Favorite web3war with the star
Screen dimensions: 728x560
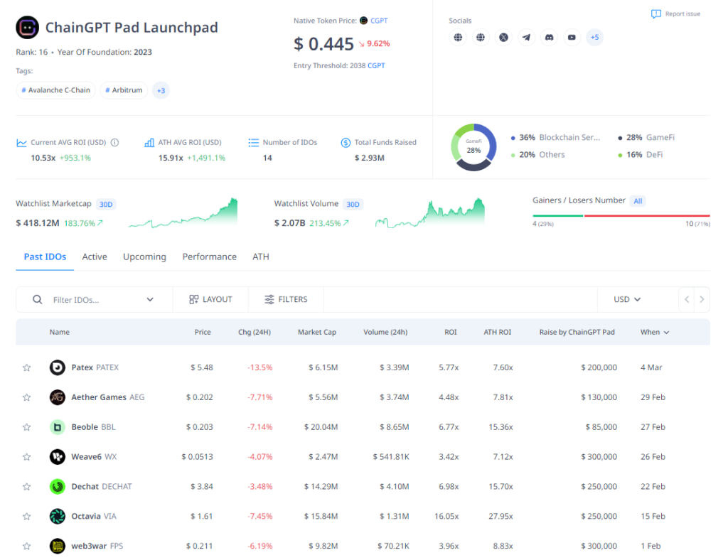point(27,546)
